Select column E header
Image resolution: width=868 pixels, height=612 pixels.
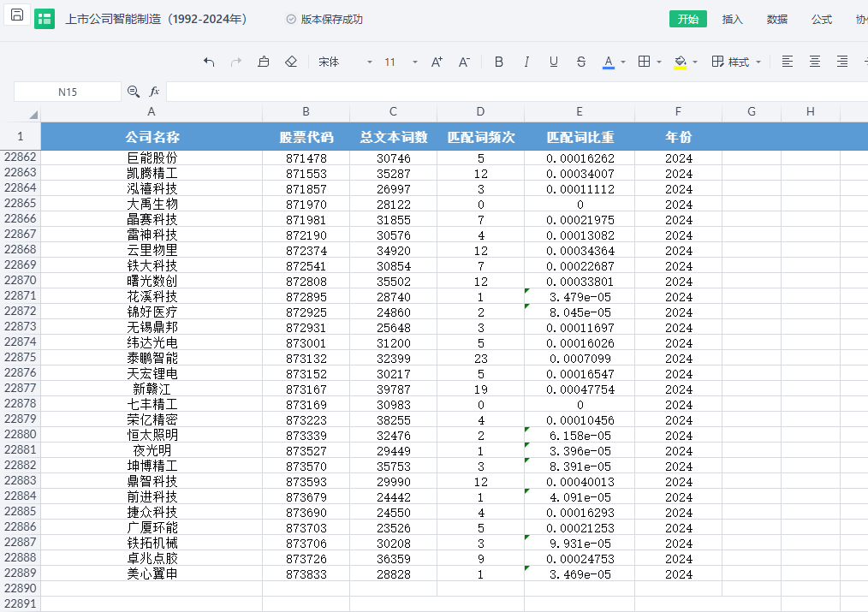pyautogui.click(x=579, y=112)
